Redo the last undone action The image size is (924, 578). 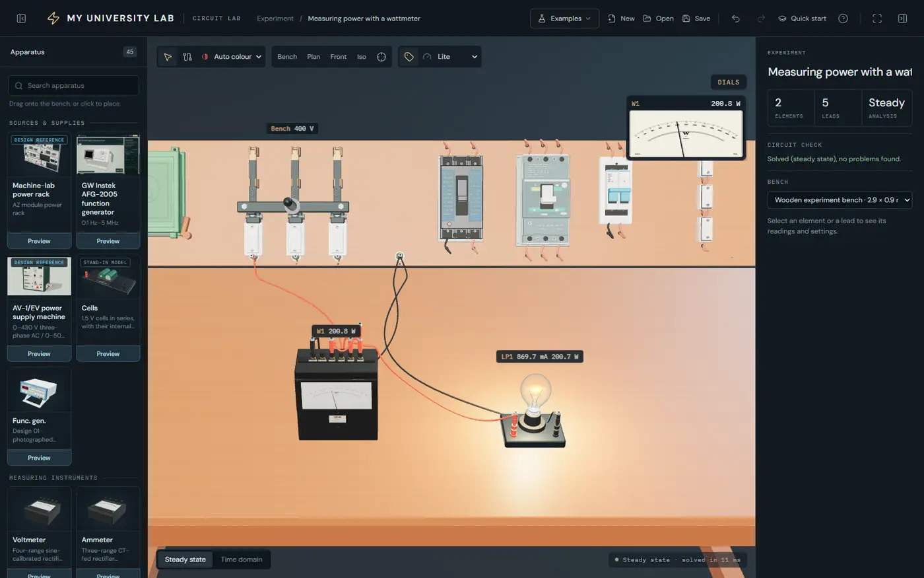click(761, 18)
